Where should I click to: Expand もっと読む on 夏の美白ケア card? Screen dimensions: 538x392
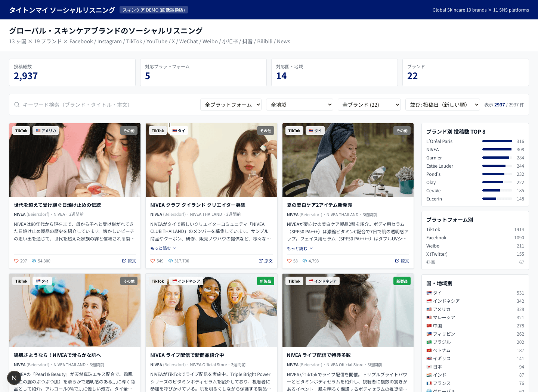coord(300,249)
